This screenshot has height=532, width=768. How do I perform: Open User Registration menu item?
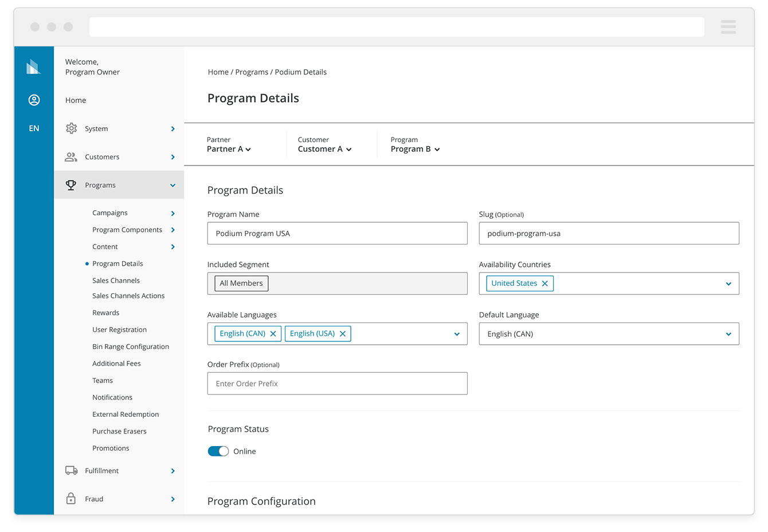119,330
